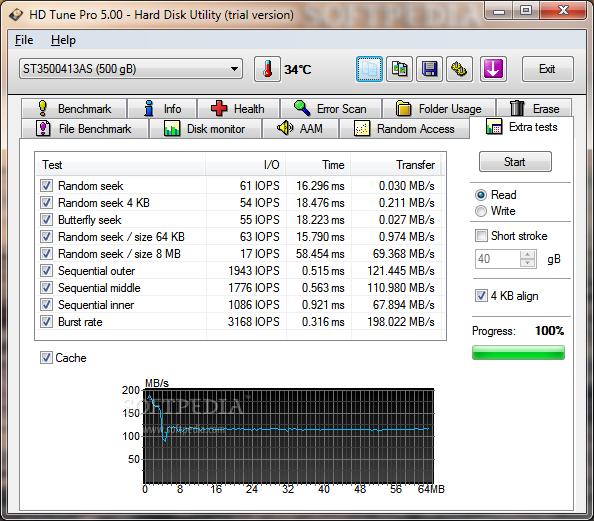The image size is (594, 521).
Task: Uncheck the Burst rate checkbox
Action: pyautogui.click(x=46, y=322)
